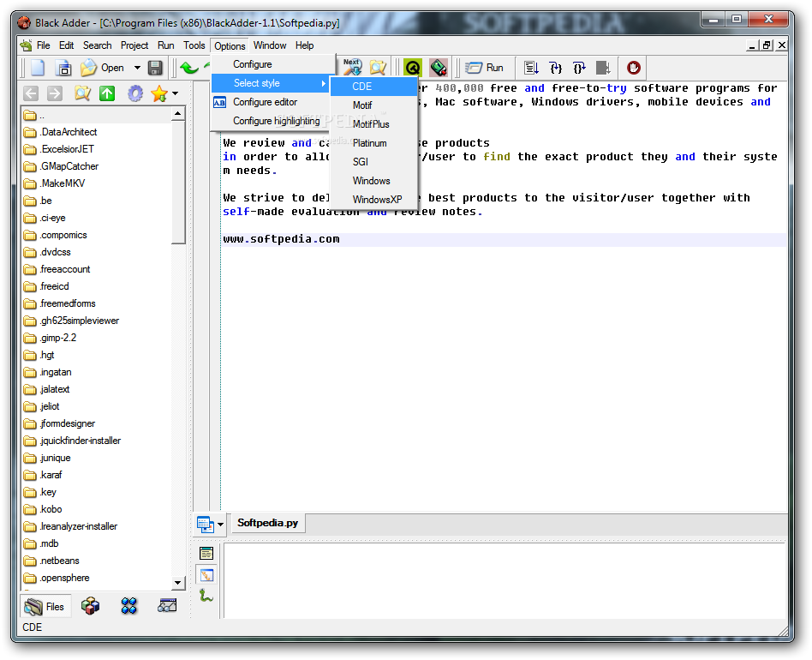Click the find in files magnifier icon

pos(378,68)
